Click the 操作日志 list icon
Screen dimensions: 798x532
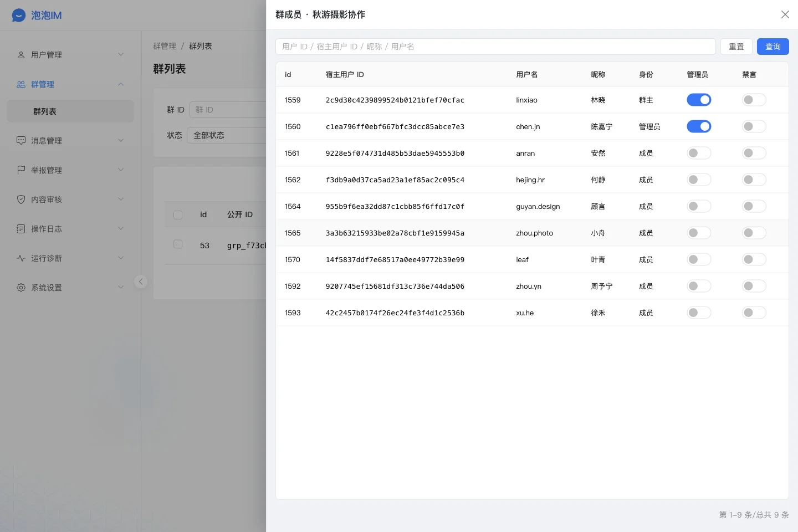pyautogui.click(x=21, y=229)
